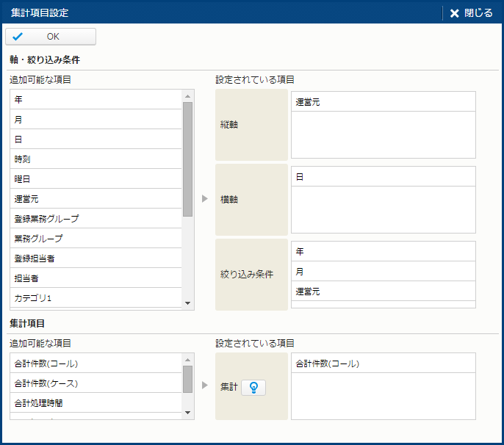
Task: Close the dialog with 閉じる
Action: click(472, 12)
